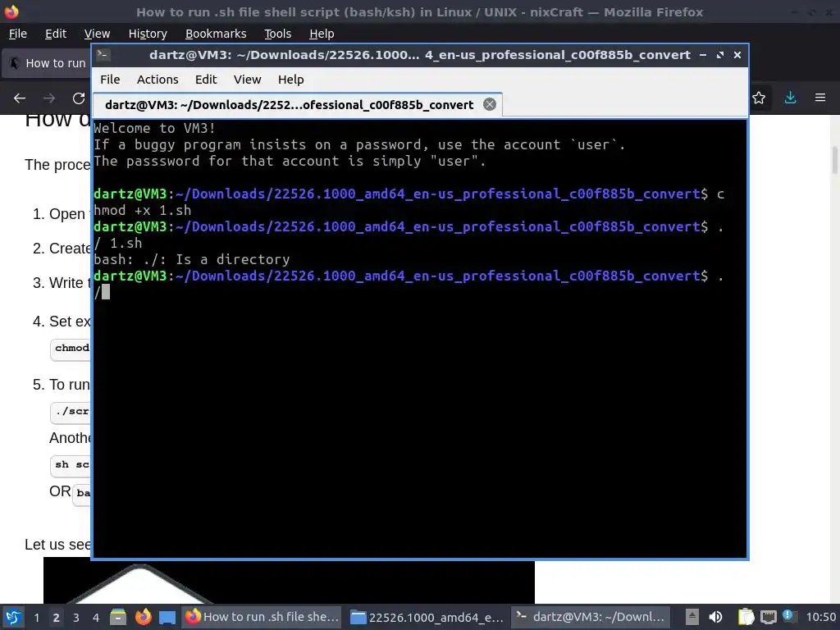Viewport: 840px width, 630px height.
Task: Close the terminal window
Action: 737,55
